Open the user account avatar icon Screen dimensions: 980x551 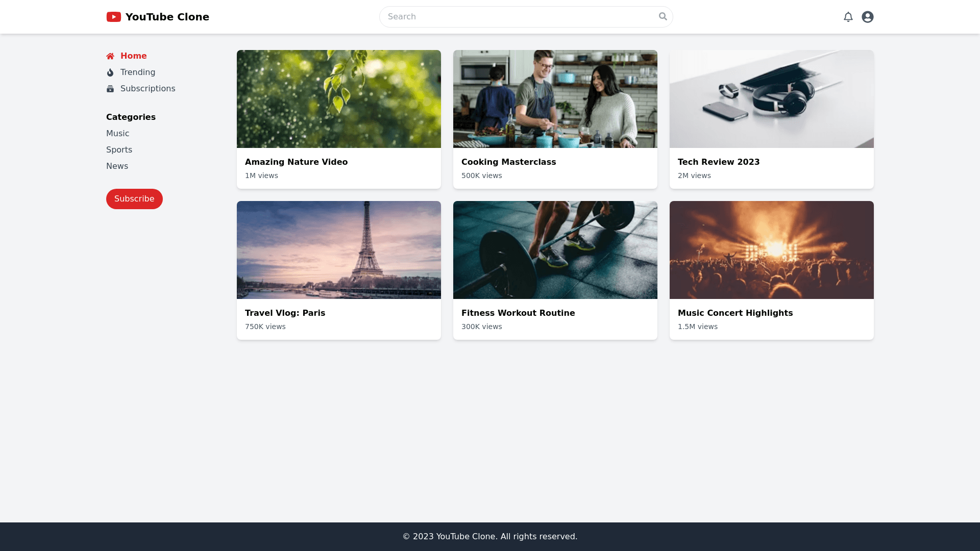(867, 17)
